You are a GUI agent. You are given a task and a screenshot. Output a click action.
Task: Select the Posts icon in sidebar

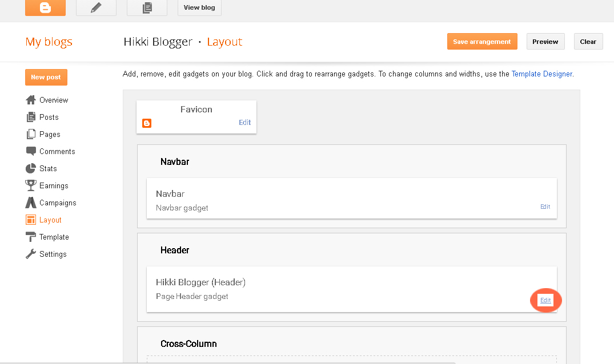click(31, 117)
